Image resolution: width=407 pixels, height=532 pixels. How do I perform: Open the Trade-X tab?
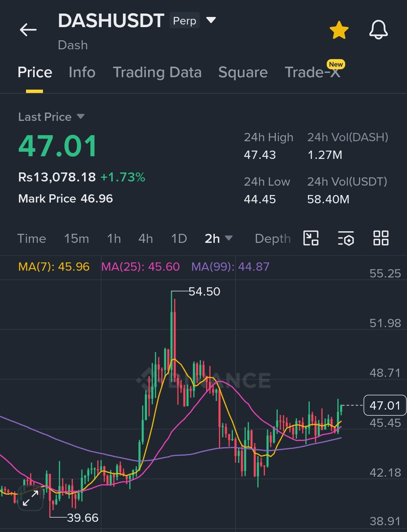tap(312, 72)
